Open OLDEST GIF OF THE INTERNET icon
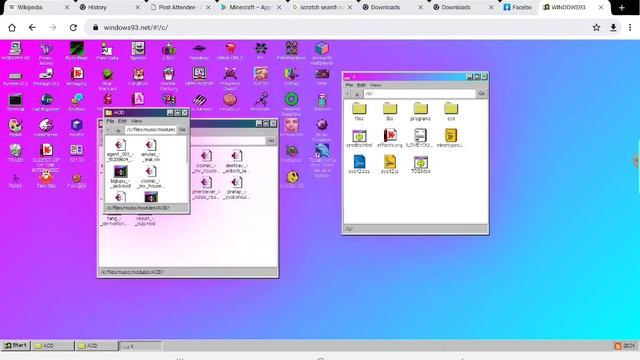This screenshot has height=360, width=640. point(46,157)
